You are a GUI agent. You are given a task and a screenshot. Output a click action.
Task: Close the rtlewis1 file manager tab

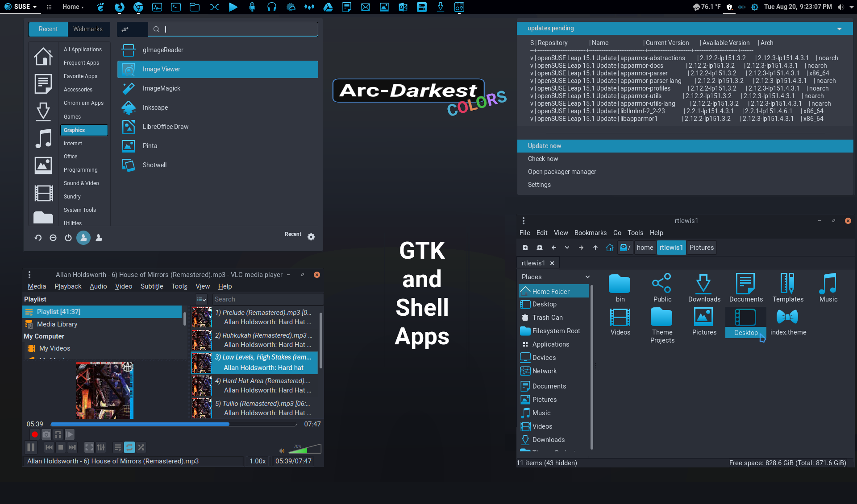pyautogui.click(x=552, y=263)
